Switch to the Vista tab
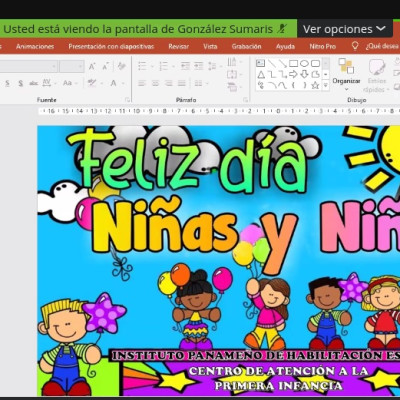400x400 pixels. click(x=210, y=46)
